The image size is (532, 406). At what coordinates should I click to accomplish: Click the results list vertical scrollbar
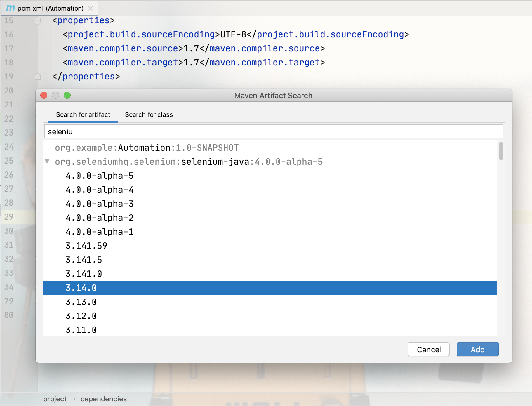(x=501, y=151)
